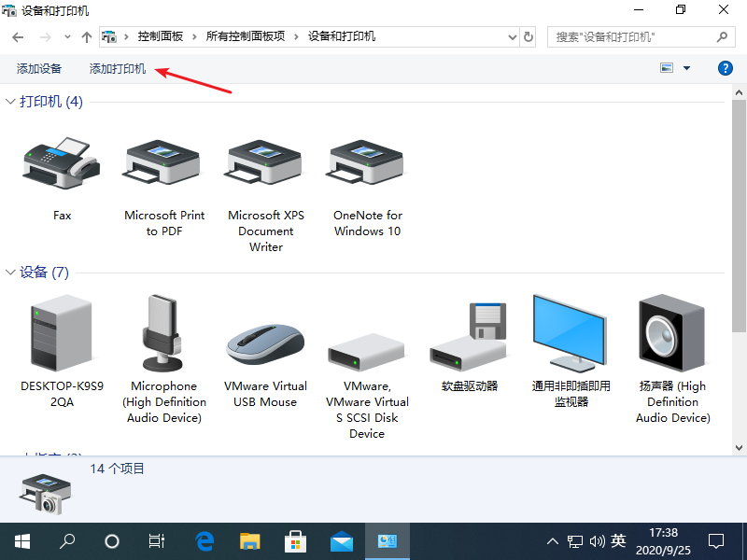
Task: Open the view options dropdown arrow
Action: click(x=687, y=68)
